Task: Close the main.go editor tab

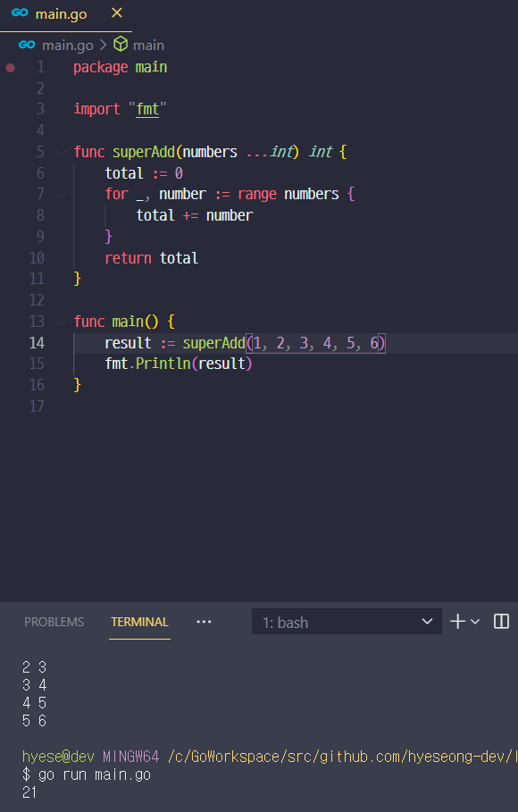Action: pyautogui.click(x=117, y=13)
